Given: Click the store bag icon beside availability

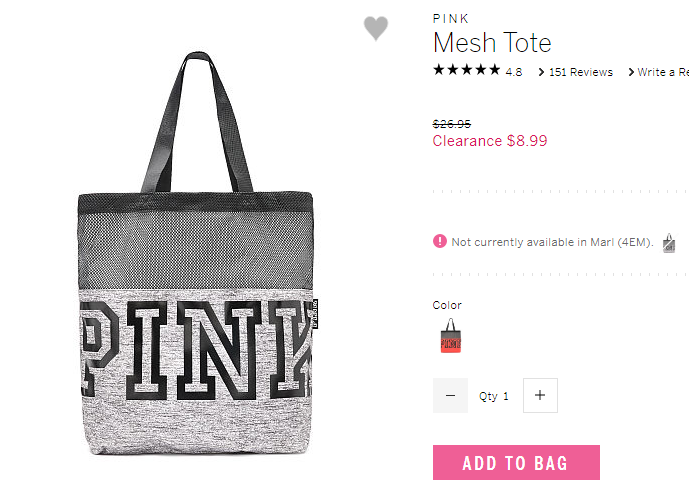Looking at the screenshot, I should tap(669, 243).
